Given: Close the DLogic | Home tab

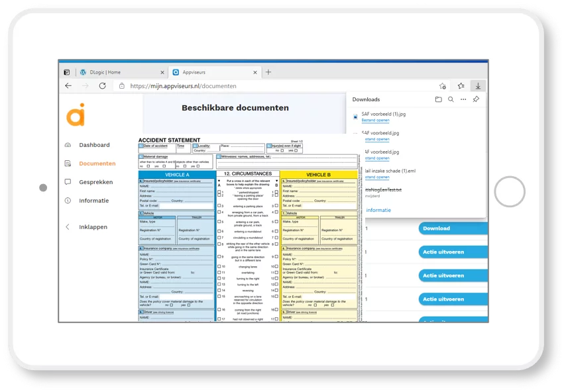Looking at the screenshot, I should click(162, 72).
